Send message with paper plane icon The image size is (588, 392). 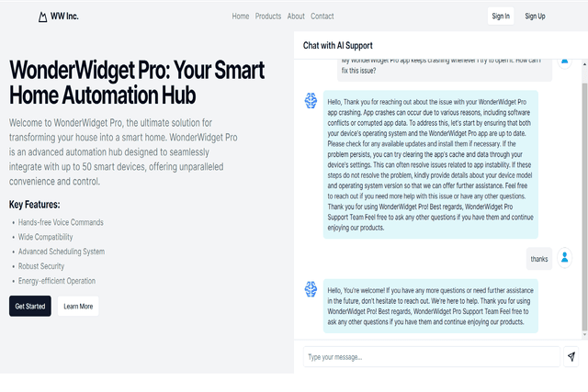(x=571, y=356)
